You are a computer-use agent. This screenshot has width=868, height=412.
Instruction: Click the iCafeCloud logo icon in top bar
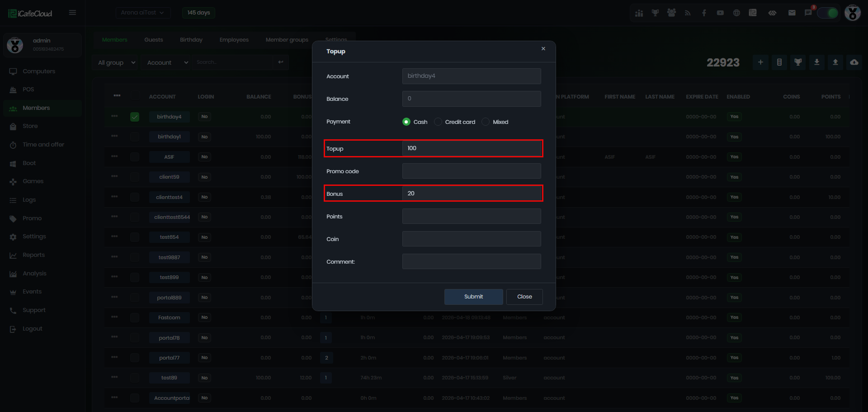tap(753, 13)
